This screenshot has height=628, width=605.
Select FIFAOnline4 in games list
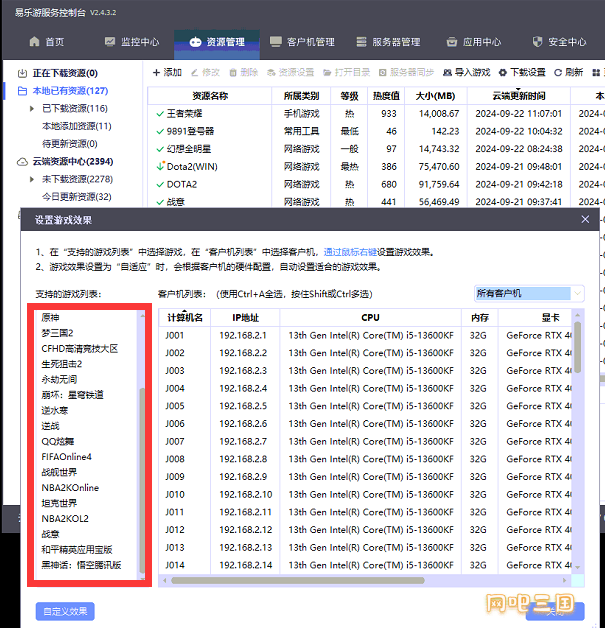click(x=66, y=457)
